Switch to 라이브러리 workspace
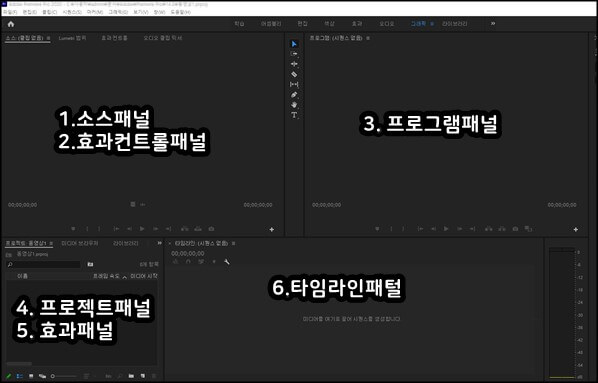598x383 pixels. (x=455, y=24)
